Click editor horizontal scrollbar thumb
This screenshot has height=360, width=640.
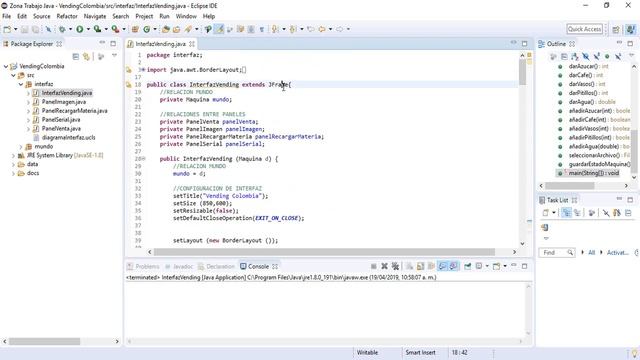coord(324,252)
